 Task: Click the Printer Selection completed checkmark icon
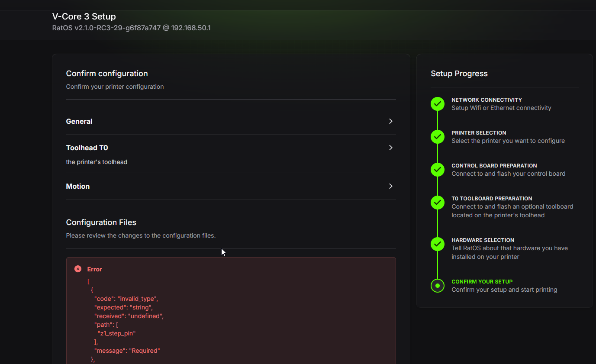point(438,137)
